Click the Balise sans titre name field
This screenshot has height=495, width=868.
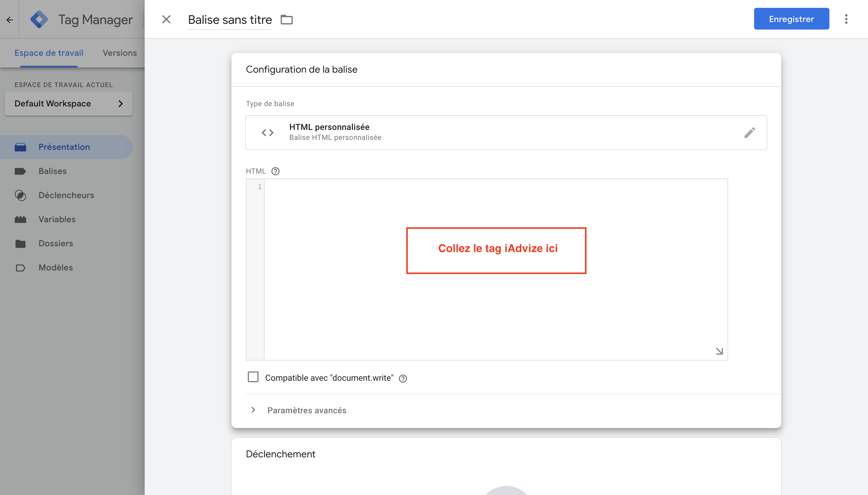(230, 20)
